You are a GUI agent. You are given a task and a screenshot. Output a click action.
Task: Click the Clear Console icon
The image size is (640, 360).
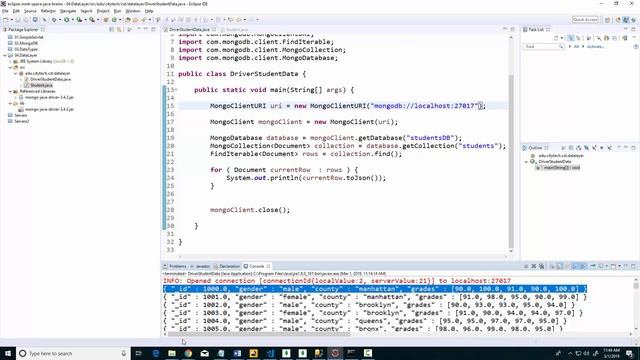pyautogui.click(x=552, y=266)
